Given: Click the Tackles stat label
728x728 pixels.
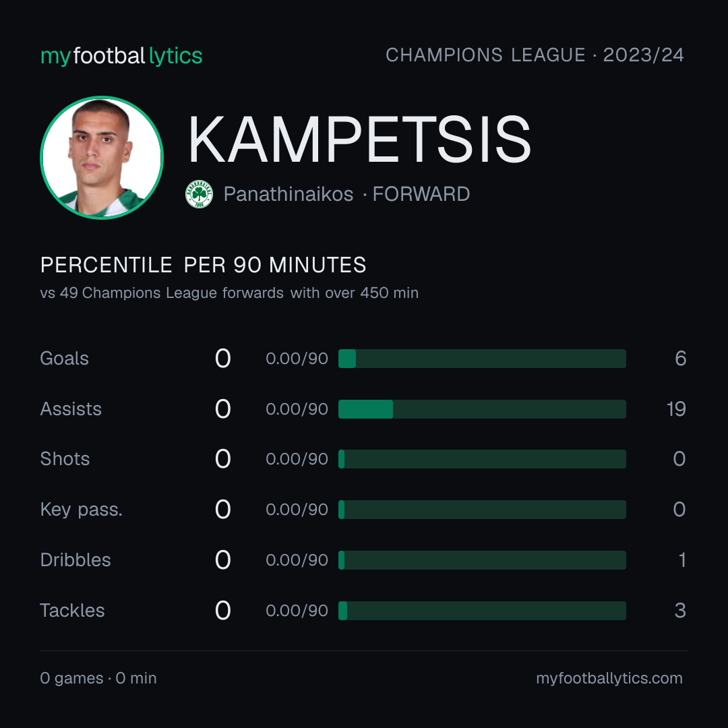Looking at the screenshot, I should click(x=72, y=611).
